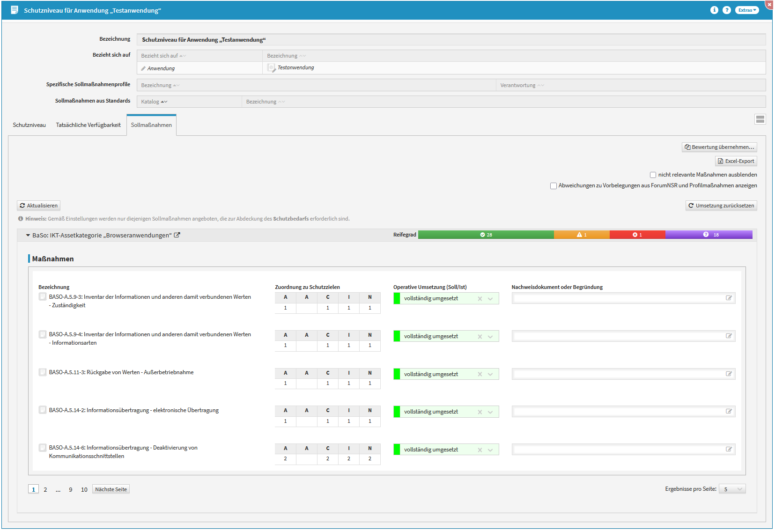Click the info icon in the title bar
The width and height of the screenshot is (775, 532).
714,10
